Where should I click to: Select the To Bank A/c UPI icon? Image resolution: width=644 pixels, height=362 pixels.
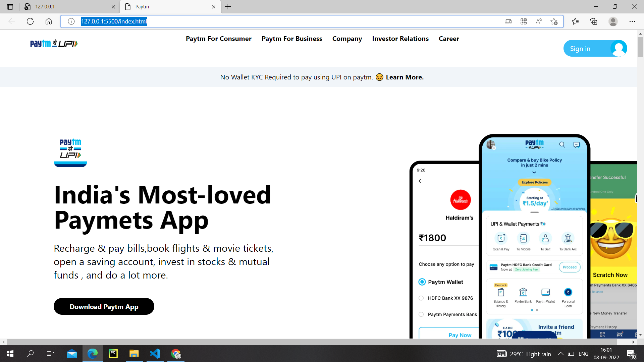pyautogui.click(x=568, y=238)
